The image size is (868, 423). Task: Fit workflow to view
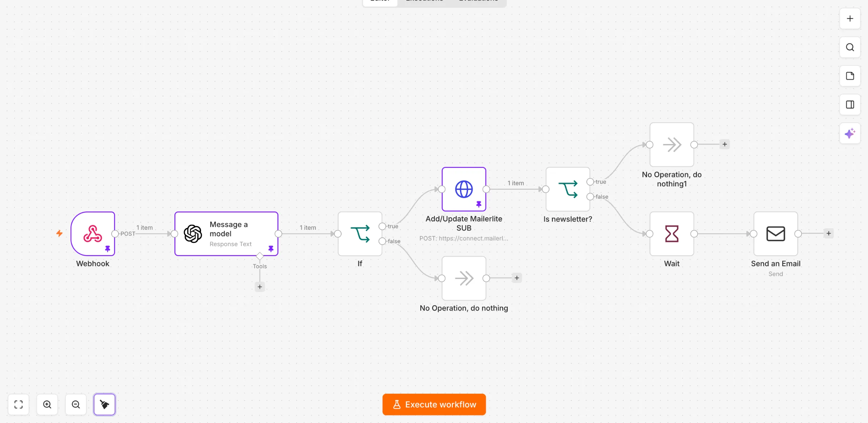(x=18, y=404)
